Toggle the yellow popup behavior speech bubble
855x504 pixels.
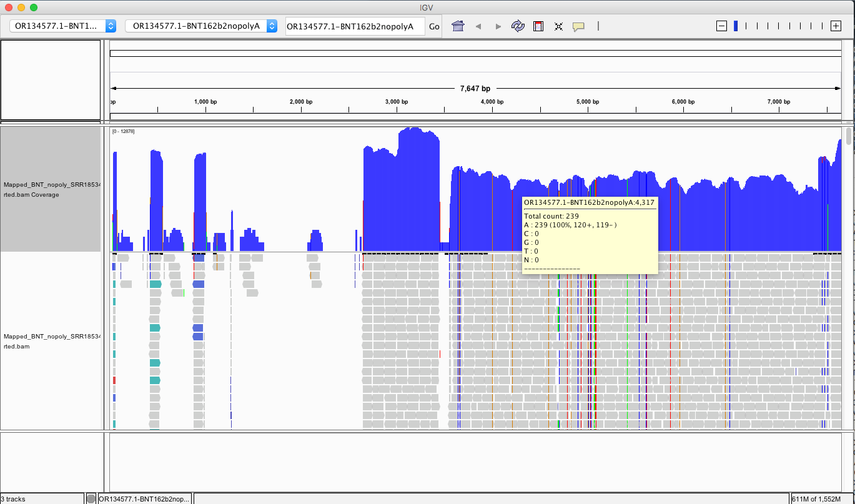578,26
